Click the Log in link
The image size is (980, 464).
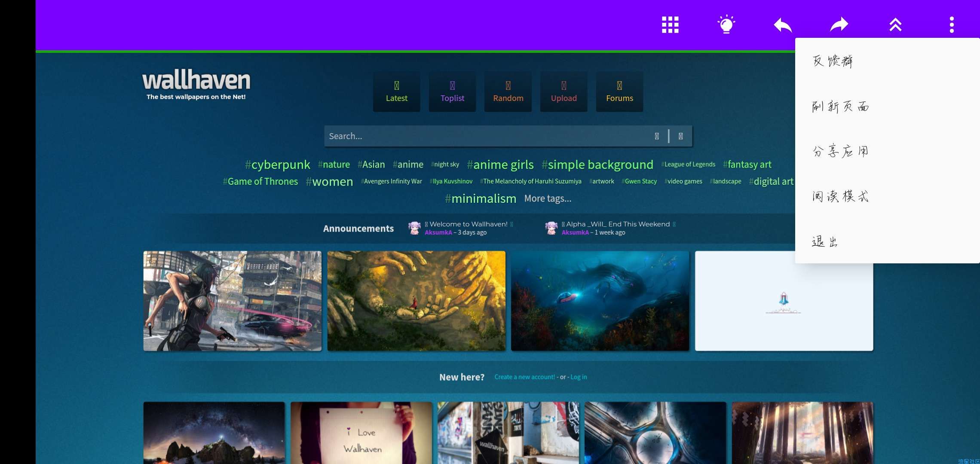tap(579, 377)
